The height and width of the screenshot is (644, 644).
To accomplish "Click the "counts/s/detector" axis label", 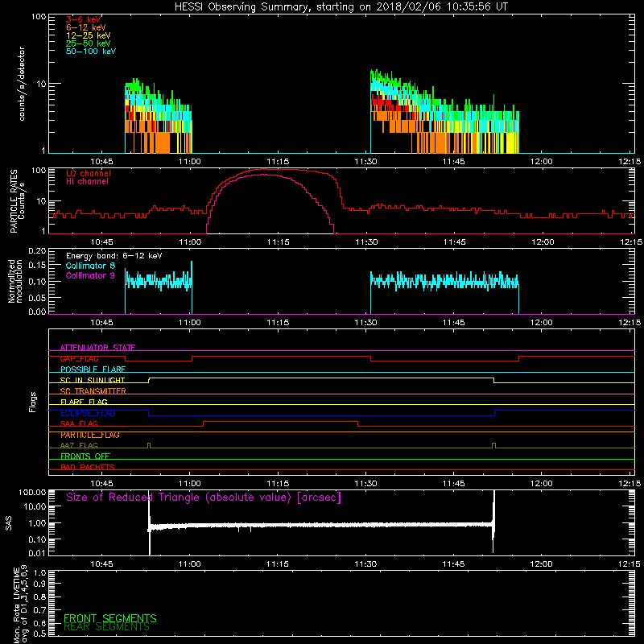I will point(22,84).
